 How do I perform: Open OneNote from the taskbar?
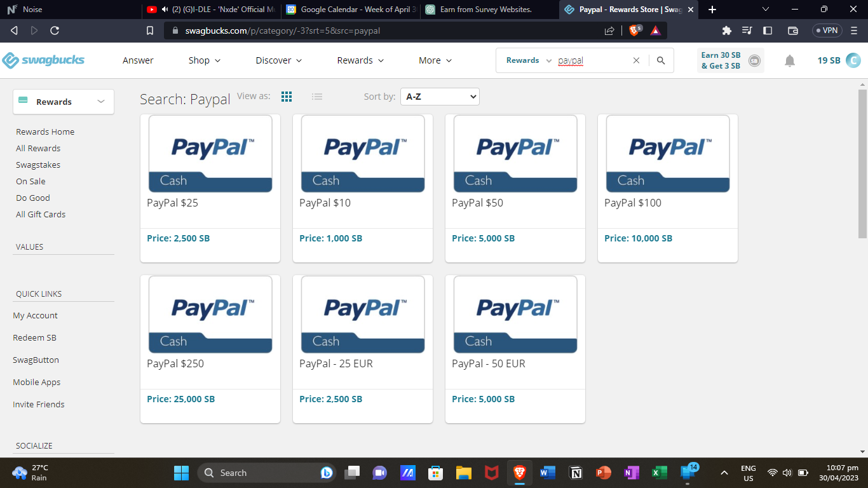[x=631, y=473]
